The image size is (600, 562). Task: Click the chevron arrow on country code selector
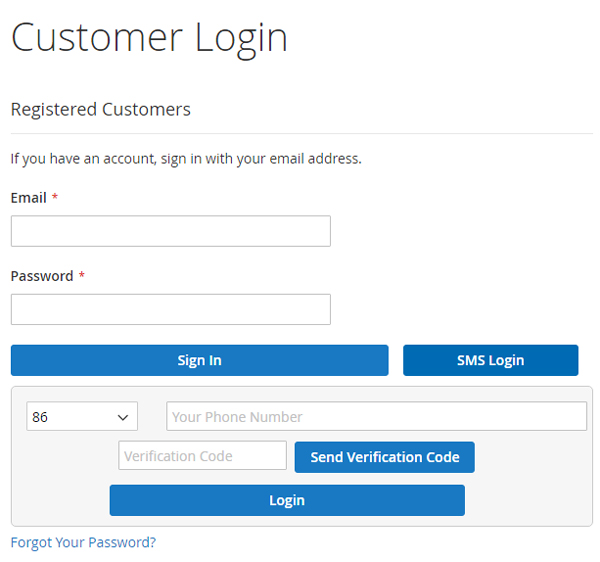pyautogui.click(x=124, y=417)
